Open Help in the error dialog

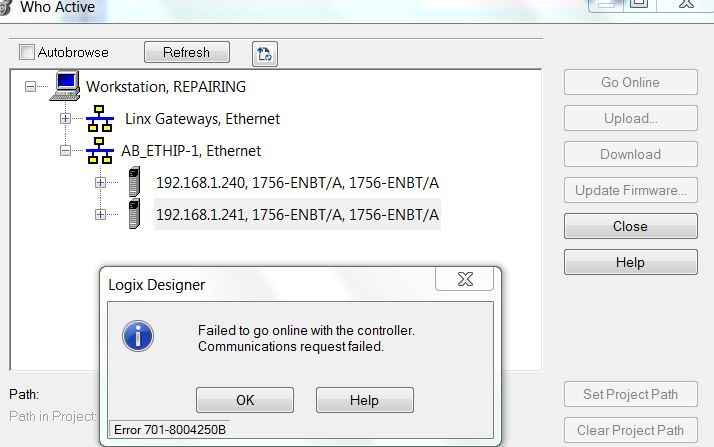coord(365,400)
